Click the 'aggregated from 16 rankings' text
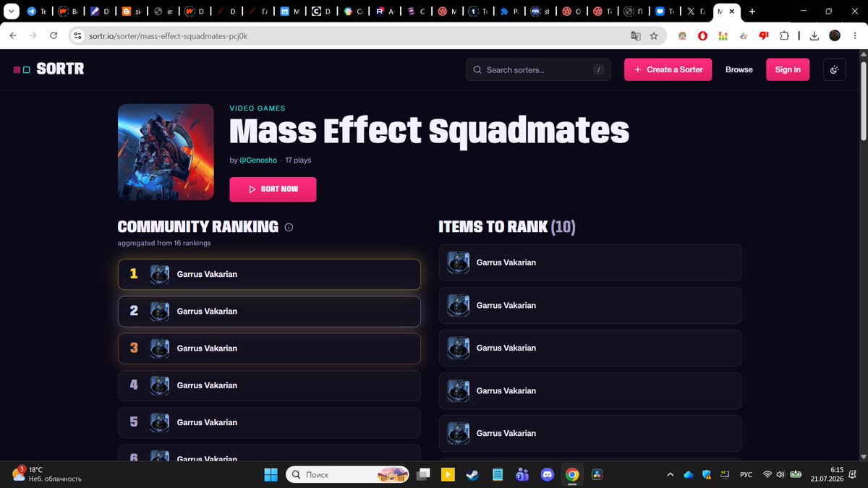Image resolution: width=868 pixels, height=488 pixels. (x=164, y=243)
